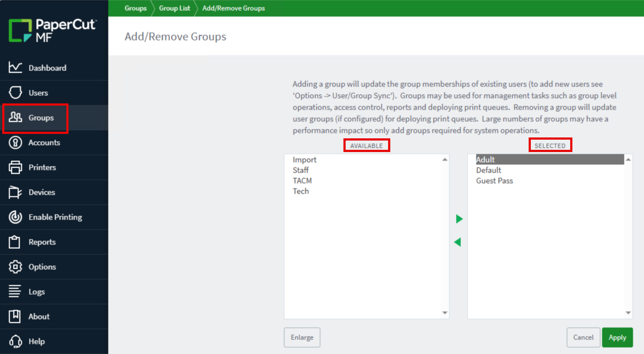Open the Groups menu label

point(41,118)
